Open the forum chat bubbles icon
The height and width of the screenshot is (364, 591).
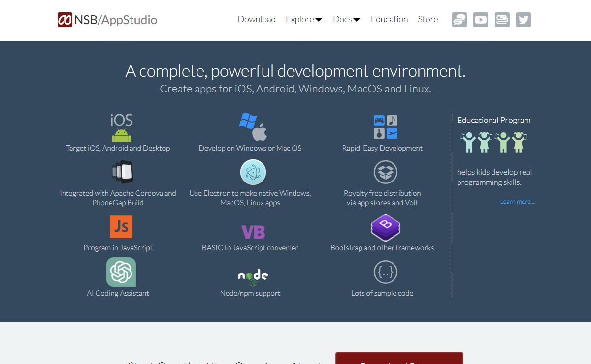(460, 20)
